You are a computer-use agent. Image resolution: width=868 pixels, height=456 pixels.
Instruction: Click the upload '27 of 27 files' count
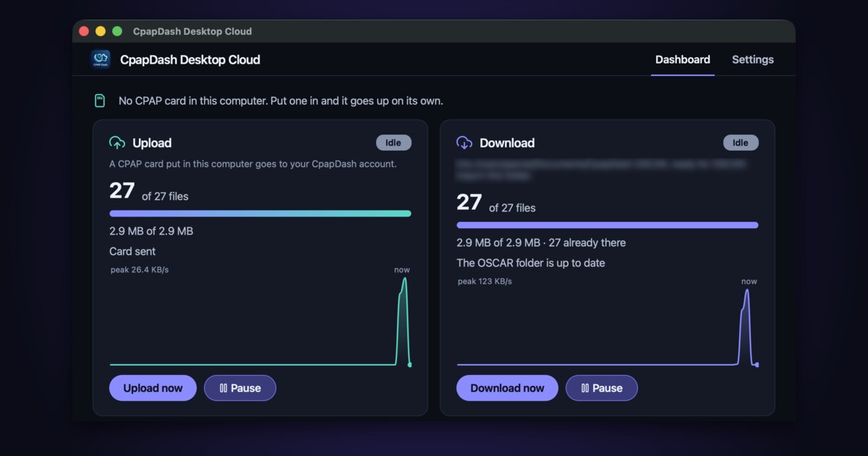pyautogui.click(x=149, y=191)
